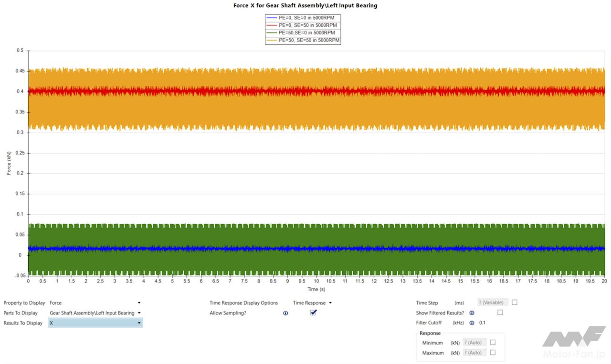Viewport: 611px width, 364px height.
Task: Check the Response Maximum checkbox
Action: pos(493,353)
